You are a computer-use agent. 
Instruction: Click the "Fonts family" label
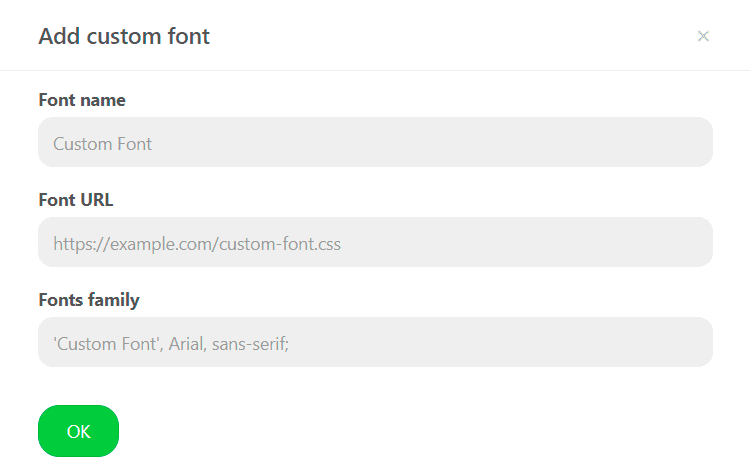pos(89,300)
